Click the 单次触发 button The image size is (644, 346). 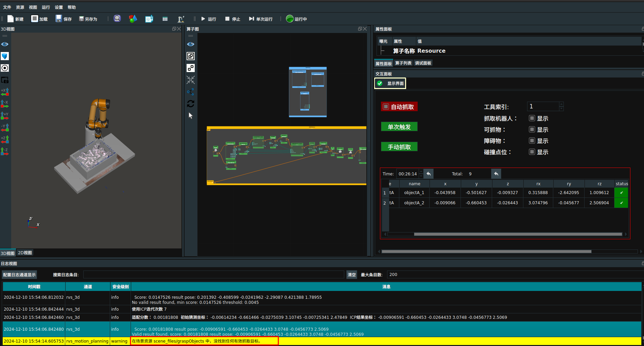pos(399,127)
